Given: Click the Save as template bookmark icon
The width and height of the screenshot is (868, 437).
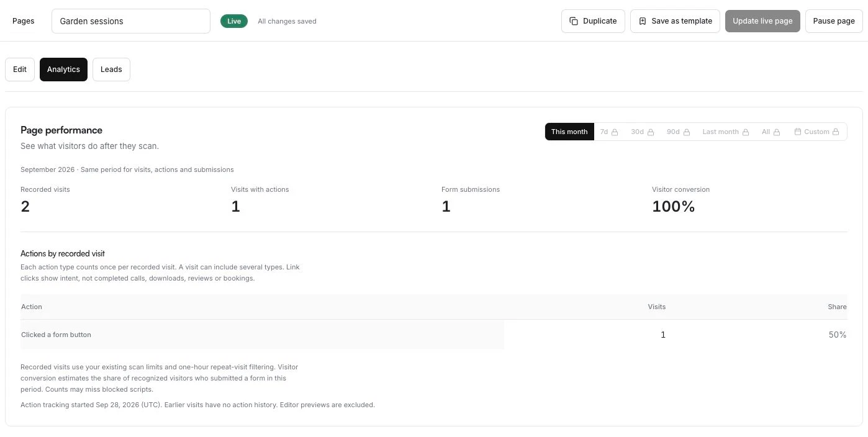Looking at the screenshot, I should point(643,21).
